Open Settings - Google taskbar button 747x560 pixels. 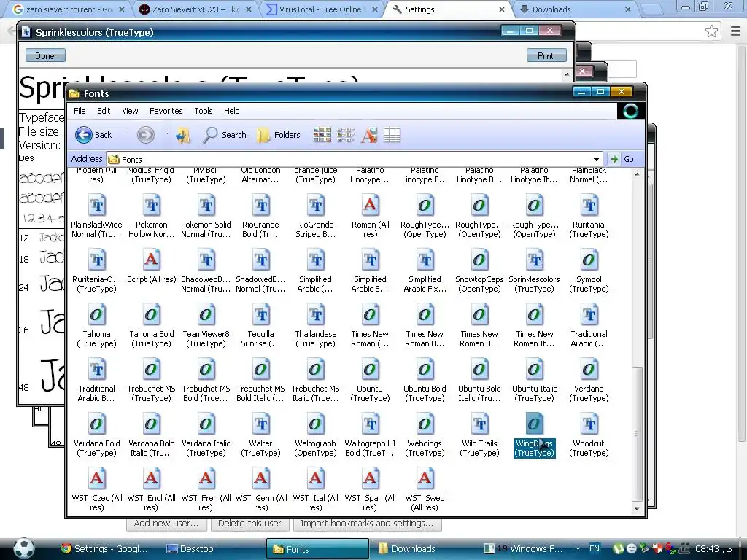click(x=105, y=548)
